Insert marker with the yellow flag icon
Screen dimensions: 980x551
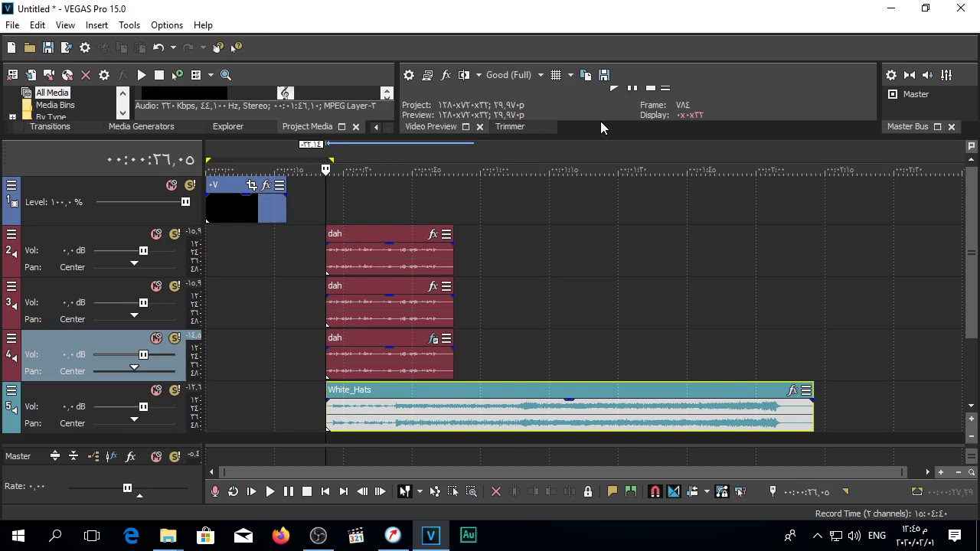(x=612, y=491)
